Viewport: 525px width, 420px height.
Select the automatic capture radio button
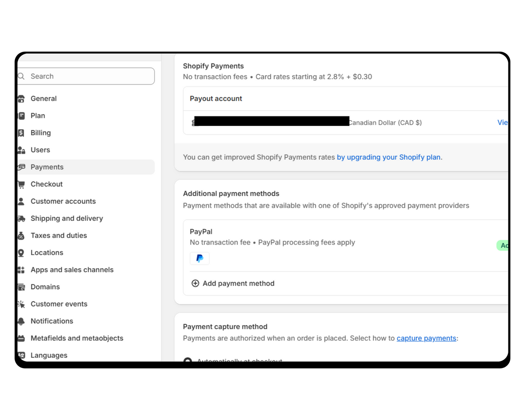pos(188,360)
